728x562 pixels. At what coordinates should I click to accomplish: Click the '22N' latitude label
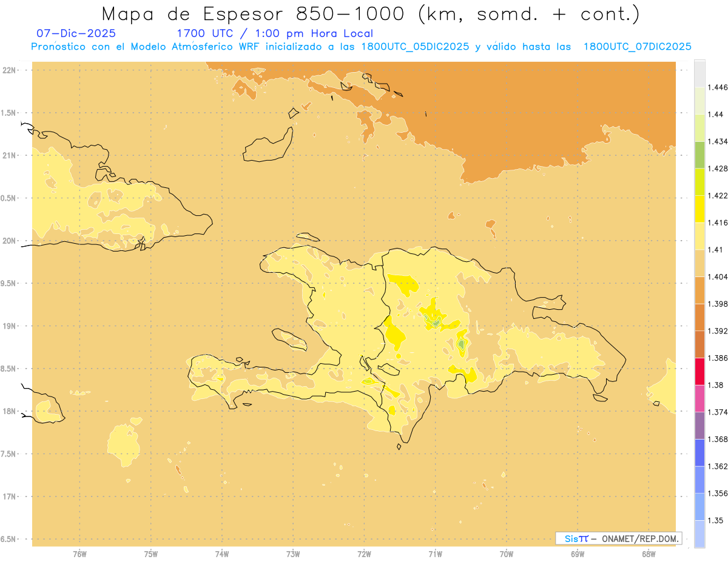pyautogui.click(x=10, y=70)
